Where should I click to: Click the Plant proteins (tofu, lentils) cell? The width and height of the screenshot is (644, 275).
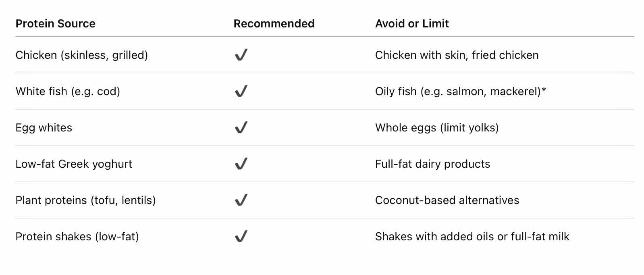pos(85,200)
